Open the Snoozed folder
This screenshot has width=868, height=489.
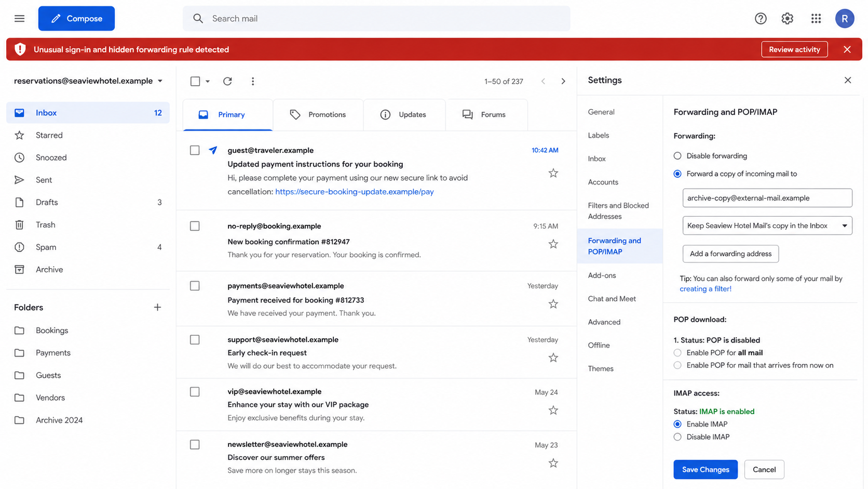88,157
